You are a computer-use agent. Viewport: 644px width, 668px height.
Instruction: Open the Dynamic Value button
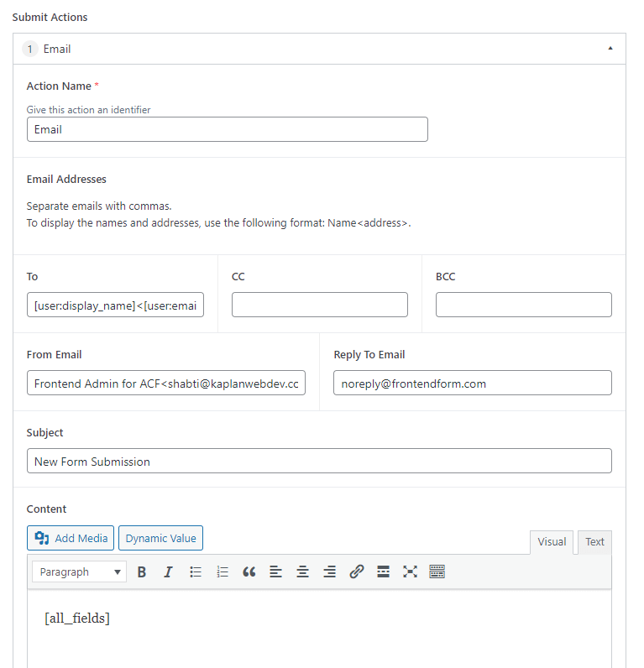160,538
